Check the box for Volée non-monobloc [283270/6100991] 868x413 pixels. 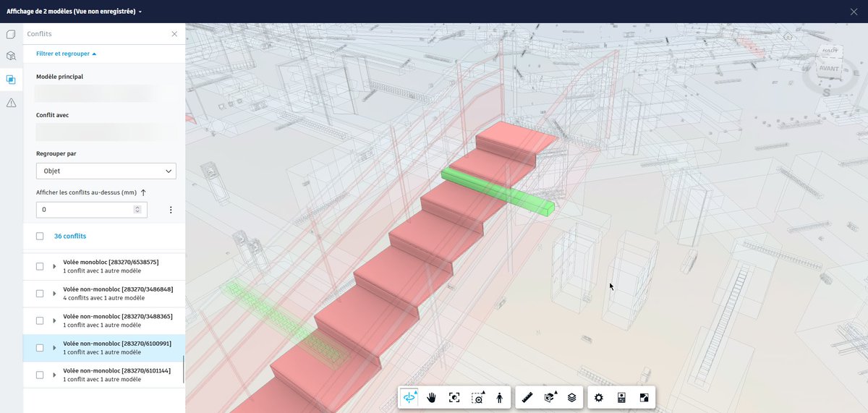point(40,348)
